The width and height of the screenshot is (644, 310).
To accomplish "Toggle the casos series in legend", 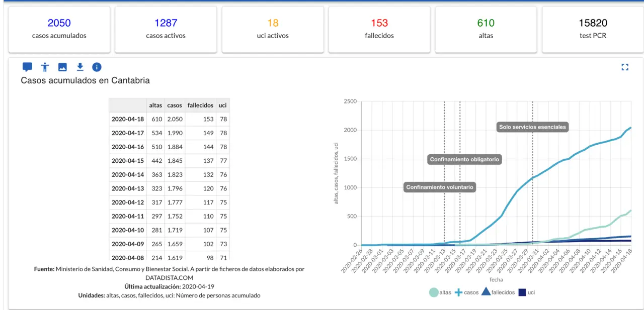I will 466,292.
